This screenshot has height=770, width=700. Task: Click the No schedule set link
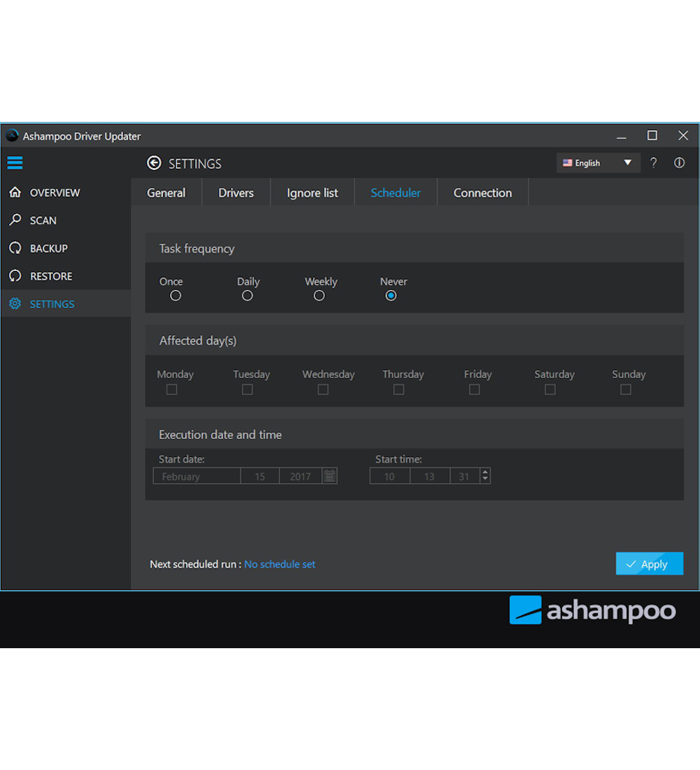click(279, 564)
